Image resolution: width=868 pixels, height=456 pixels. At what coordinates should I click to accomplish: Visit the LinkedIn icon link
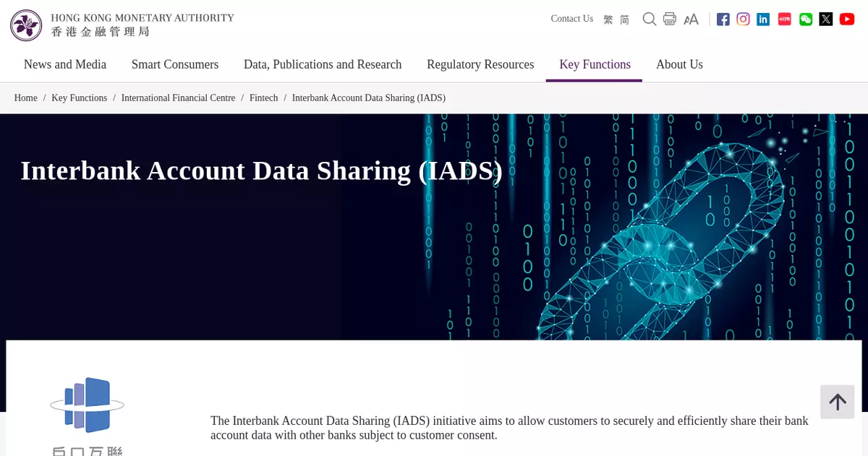tap(763, 20)
